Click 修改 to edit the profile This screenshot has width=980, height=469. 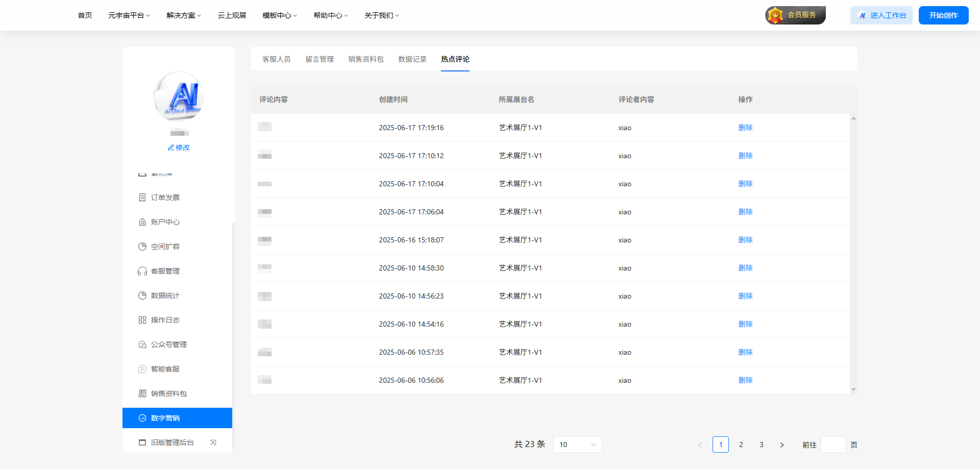(x=179, y=147)
